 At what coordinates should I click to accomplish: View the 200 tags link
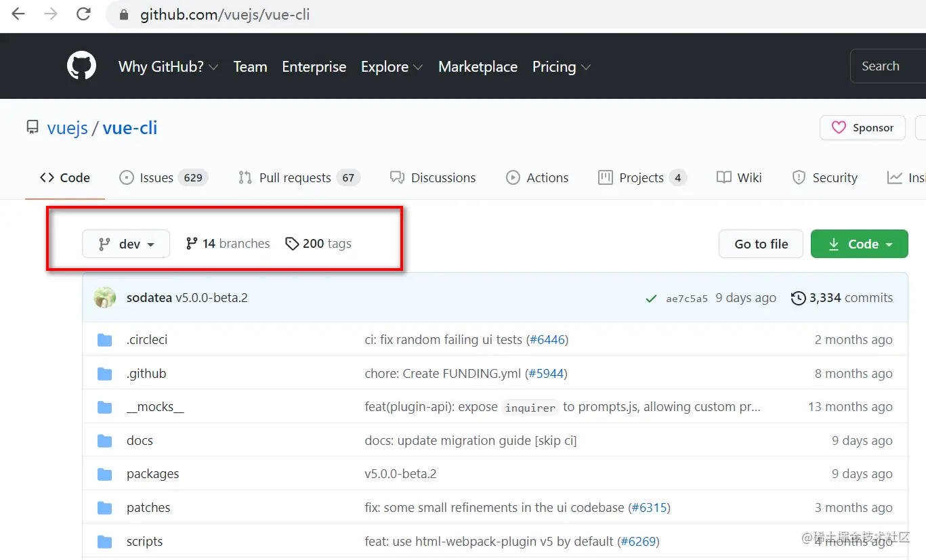tap(318, 244)
